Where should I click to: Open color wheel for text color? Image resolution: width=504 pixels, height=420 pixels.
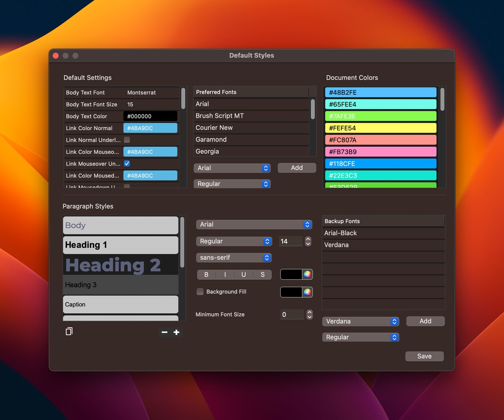pos(307,274)
